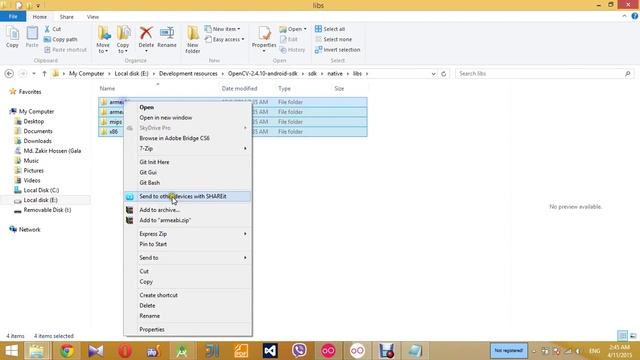Click Copy path in the ribbon

point(60,39)
